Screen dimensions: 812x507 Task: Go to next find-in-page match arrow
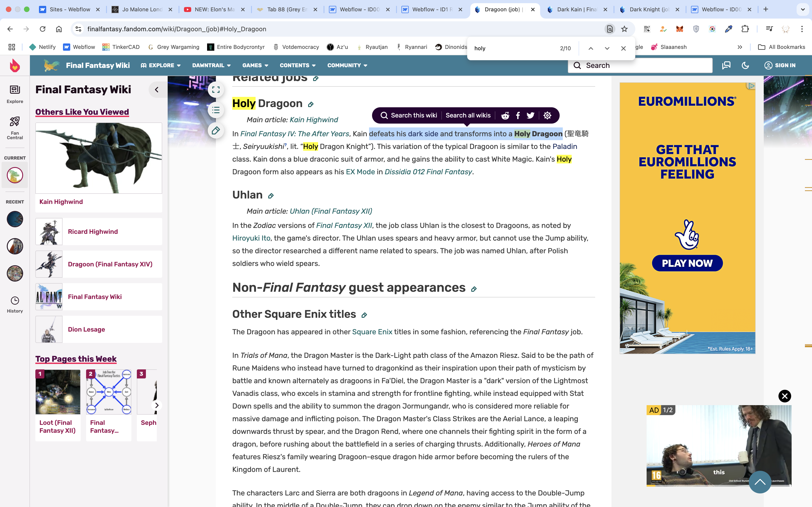point(607,48)
